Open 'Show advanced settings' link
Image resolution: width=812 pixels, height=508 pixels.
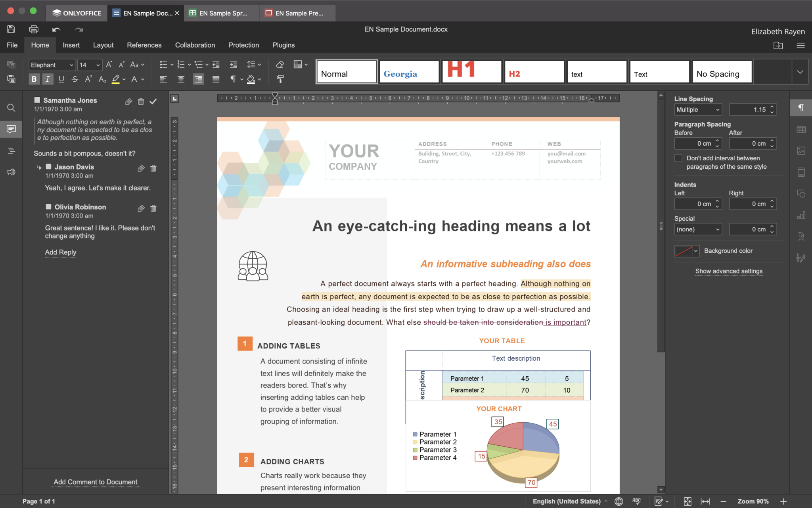click(x=729, y=271)
